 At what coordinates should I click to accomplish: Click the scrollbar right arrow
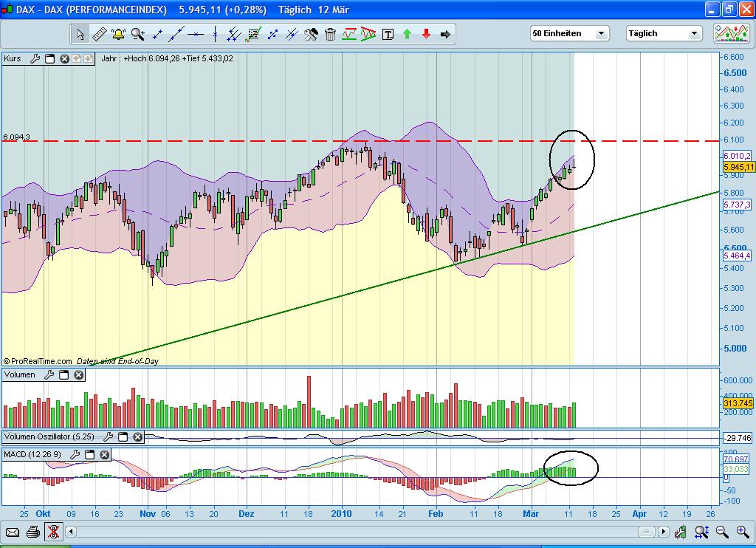pos(664,532)
